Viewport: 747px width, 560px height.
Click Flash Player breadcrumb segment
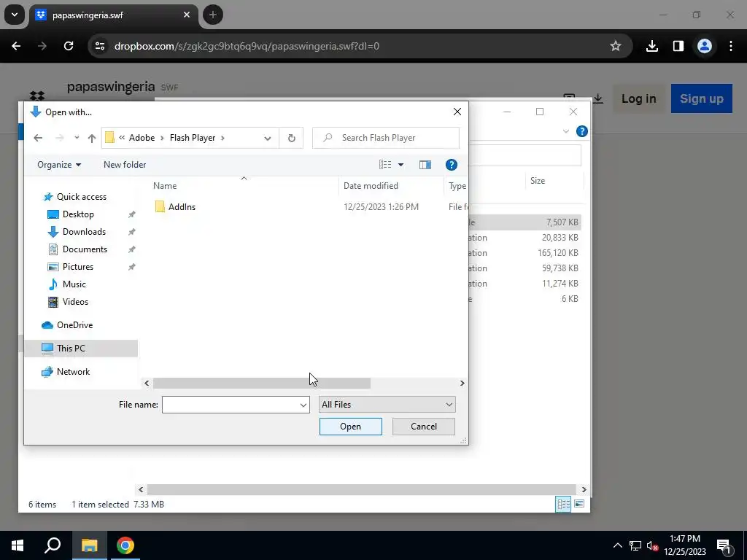[193, 138]
